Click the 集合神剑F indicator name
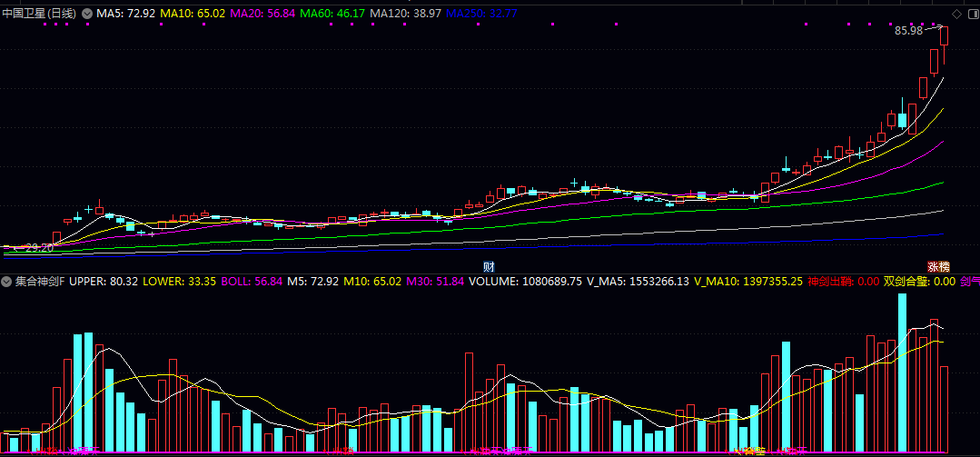 pyautogui.click(x=41, y=282)
